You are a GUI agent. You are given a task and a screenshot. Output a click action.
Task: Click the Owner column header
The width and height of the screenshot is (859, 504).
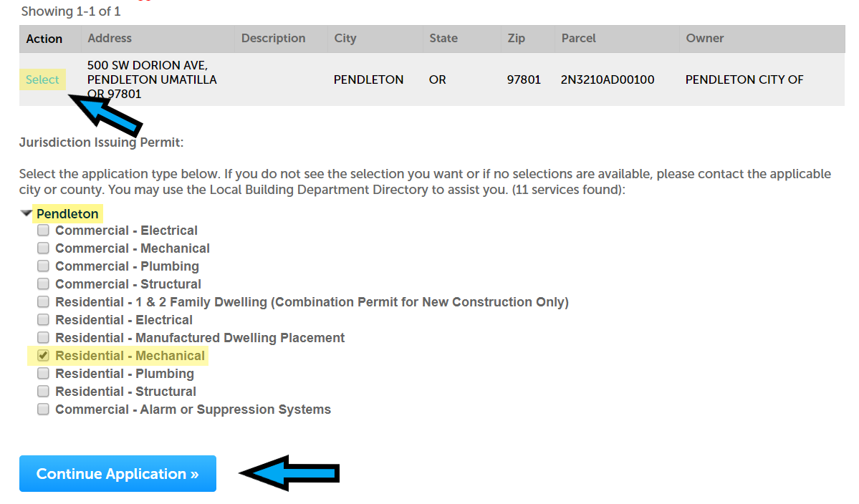click(705, 39)
